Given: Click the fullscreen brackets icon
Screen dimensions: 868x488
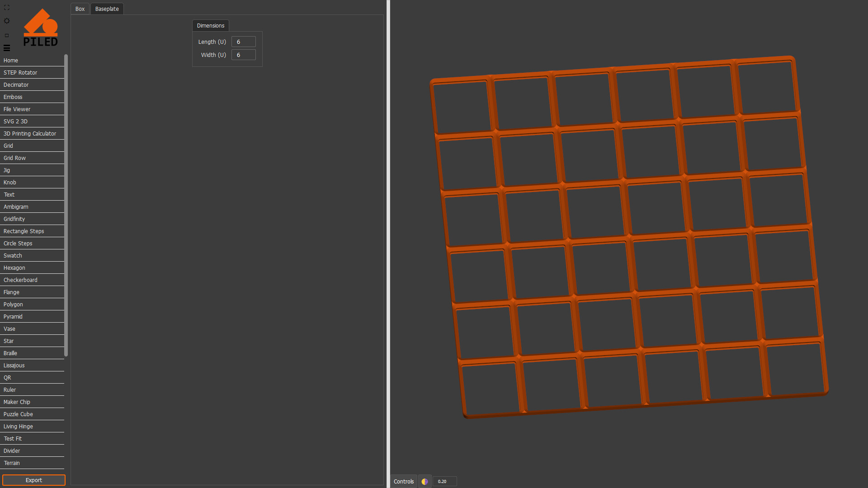Looking at the screenshot, I should (x=7, y=8).
